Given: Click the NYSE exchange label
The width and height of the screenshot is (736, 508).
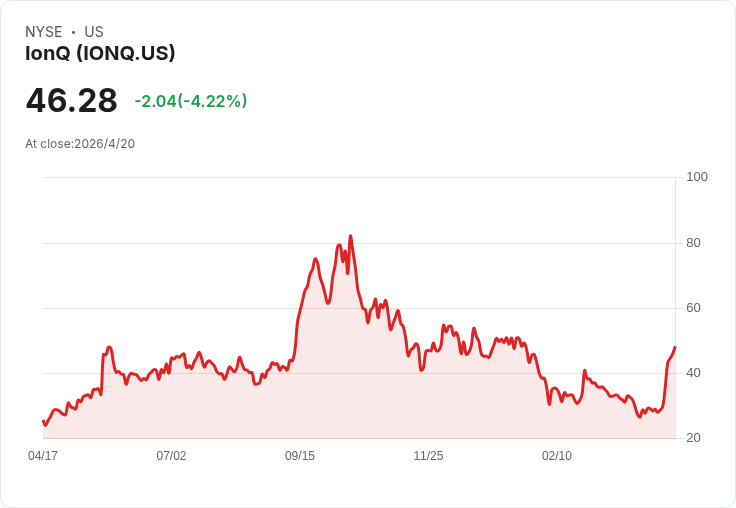Looking at the screenshot, I should [x=44, y=32].
